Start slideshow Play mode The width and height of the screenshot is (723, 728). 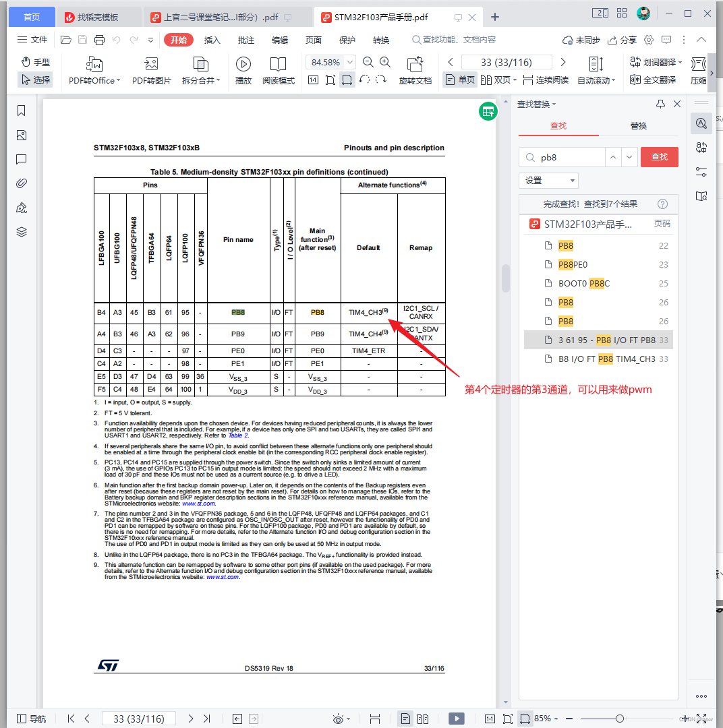point(243,71)
